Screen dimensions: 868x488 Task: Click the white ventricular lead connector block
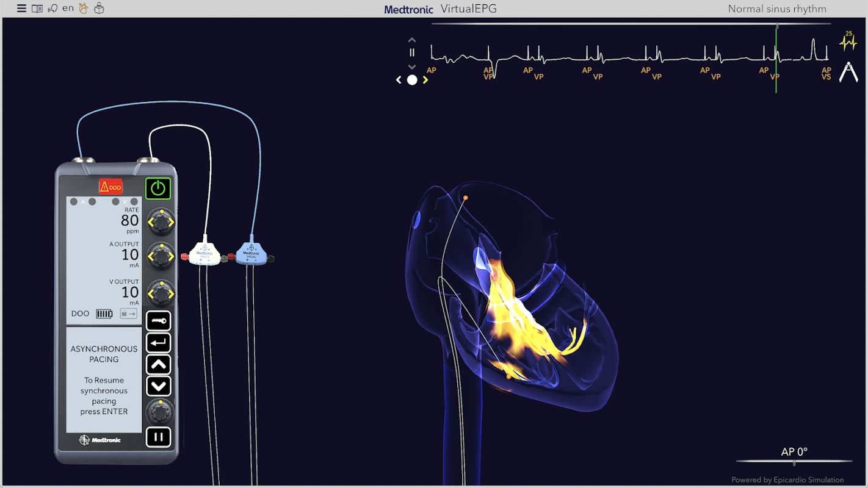[206, 253]
